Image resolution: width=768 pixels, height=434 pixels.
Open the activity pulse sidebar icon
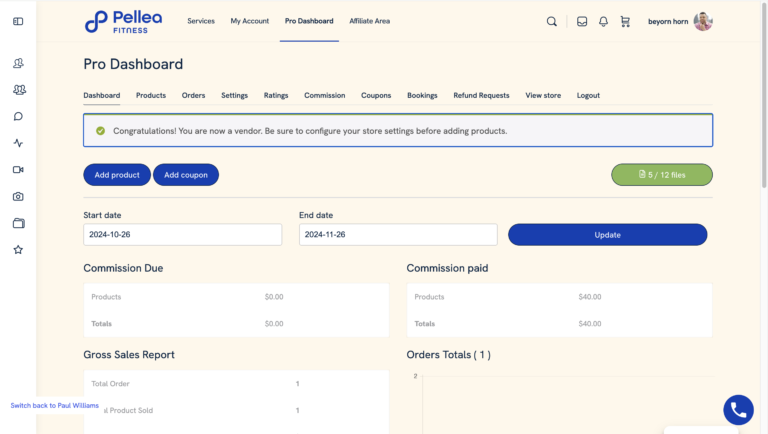[18, 143]
